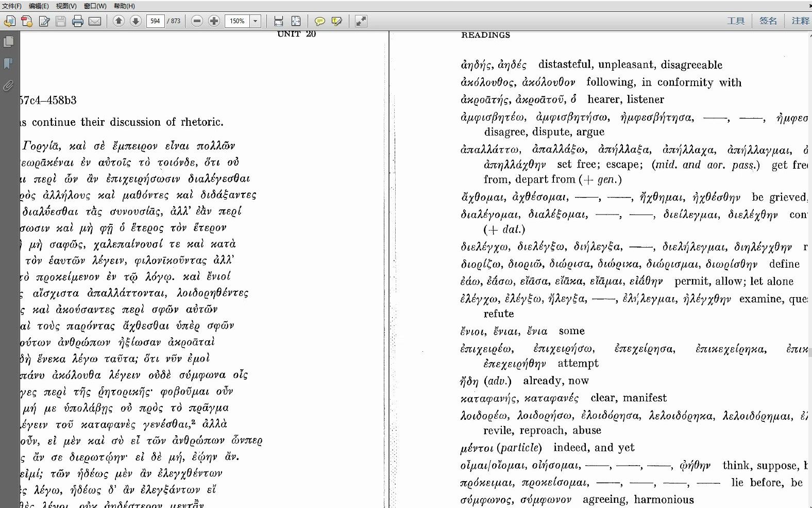The image size is (812, 508).
Task: Open the 工具 pane
Action: pyautogui.click(x=736, y=21)
